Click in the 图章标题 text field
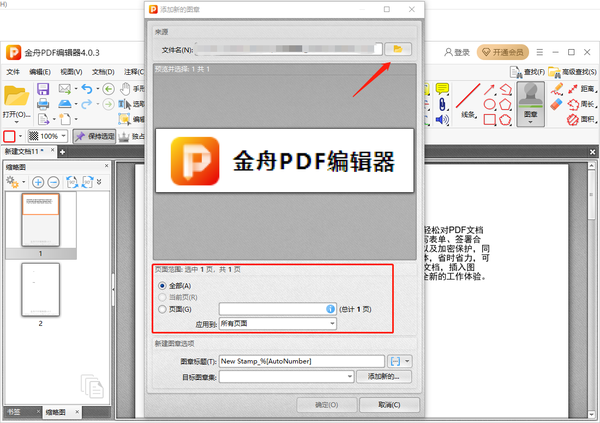Viewport: 600px width, 423px height. [302, 361]
